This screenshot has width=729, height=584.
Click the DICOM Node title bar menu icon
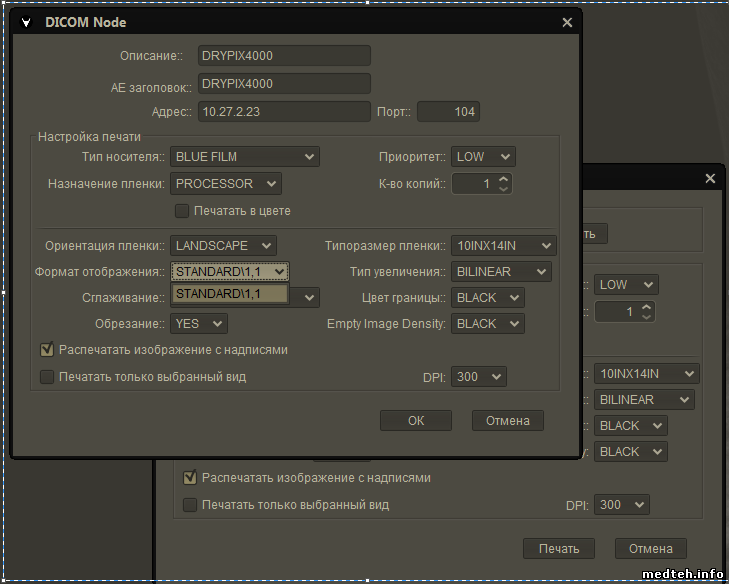pyautogui.click(x=27, y=22)
